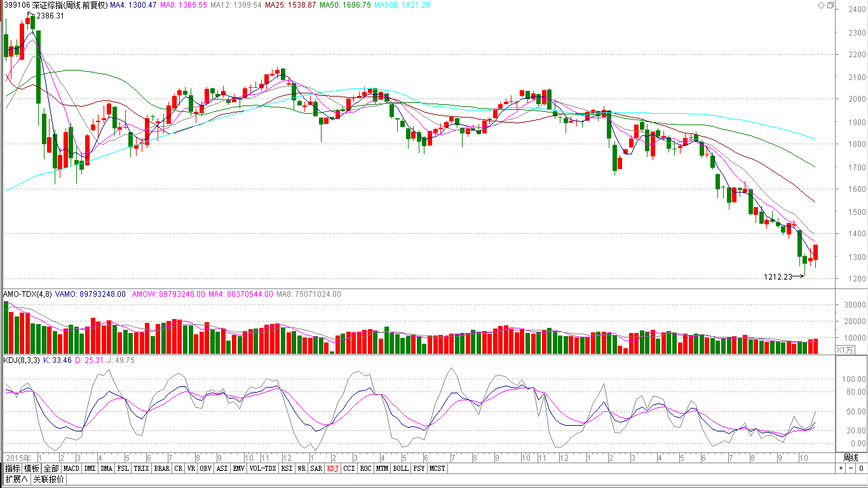868x488 pixels.
Task: Switch indicator to ROC
Action: (x=365, y=468)
